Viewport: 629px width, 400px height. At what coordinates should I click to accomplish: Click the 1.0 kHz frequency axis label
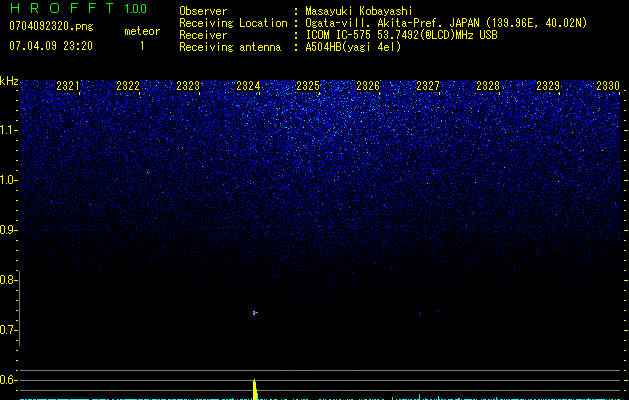[8, 180]
